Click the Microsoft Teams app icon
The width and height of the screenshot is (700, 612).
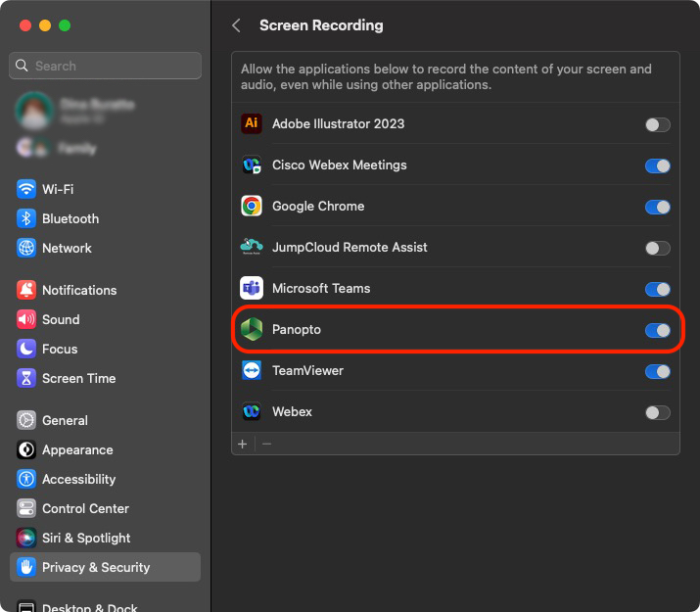coord(252,288)
